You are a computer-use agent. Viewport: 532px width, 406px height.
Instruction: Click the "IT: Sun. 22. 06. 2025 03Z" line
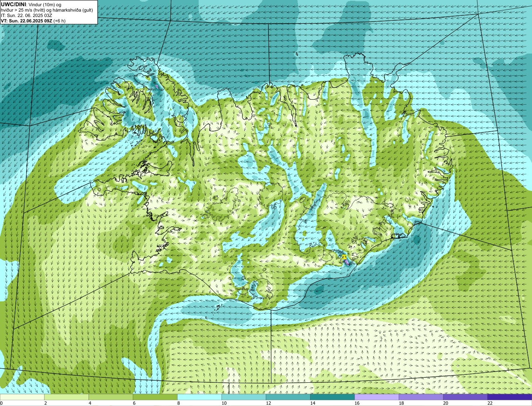point(27,15)
